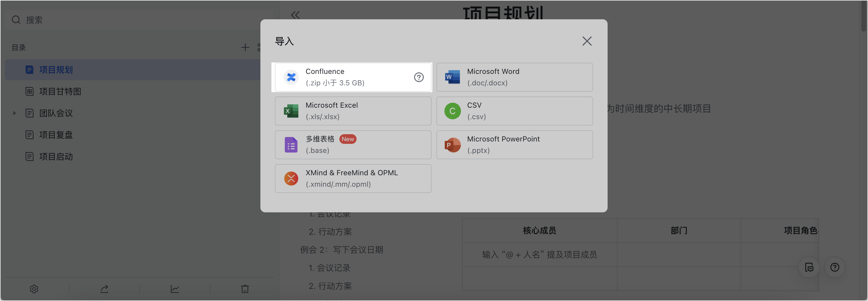This screenshot has height=301, width=868.
Task: Click the purple 多维表格 icon
Action: click(291, 144)
